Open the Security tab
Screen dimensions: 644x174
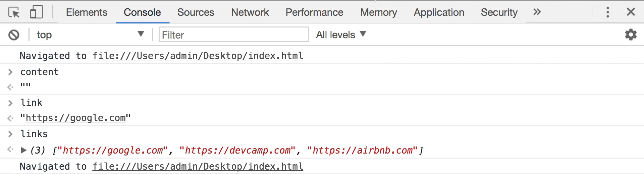(499, 12)
